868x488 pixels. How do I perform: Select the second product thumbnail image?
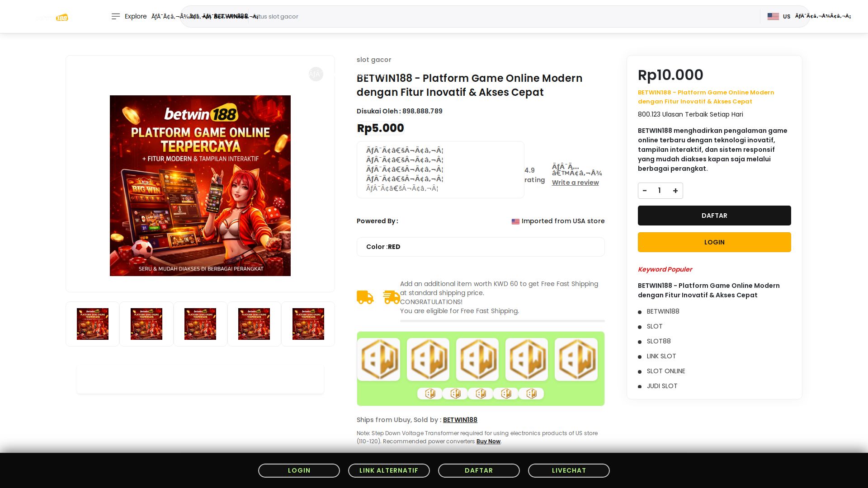coord(146,324)
